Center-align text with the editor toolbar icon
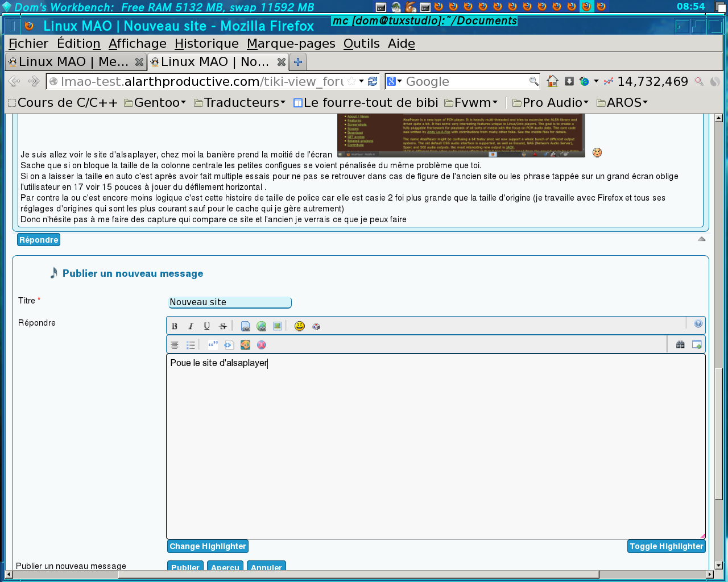Image resolution: width=728 pixels, height=582 pixels. (x=175, y=345)
